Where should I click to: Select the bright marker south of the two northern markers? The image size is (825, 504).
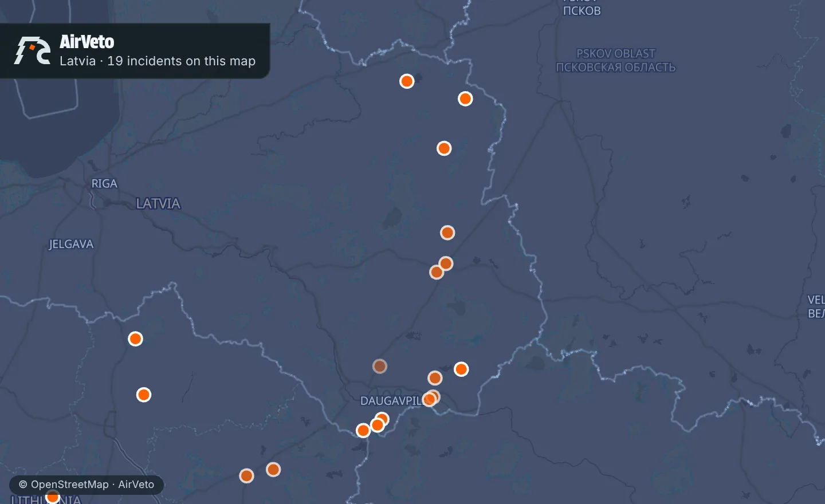(444, 148)
